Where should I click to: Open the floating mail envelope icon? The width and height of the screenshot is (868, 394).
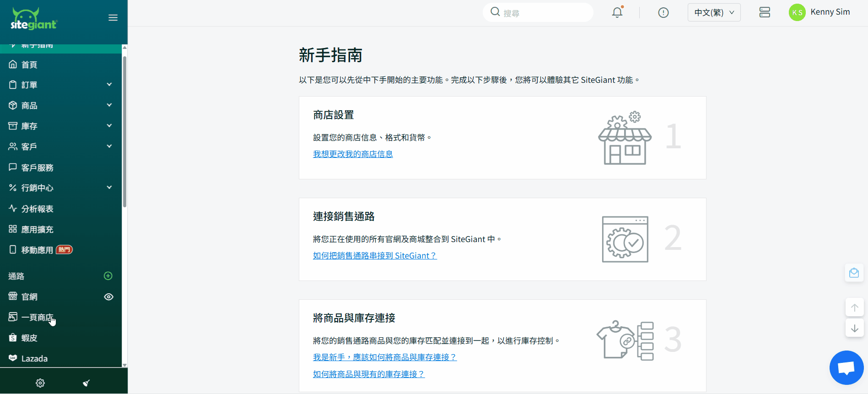(x=854, y=273)
